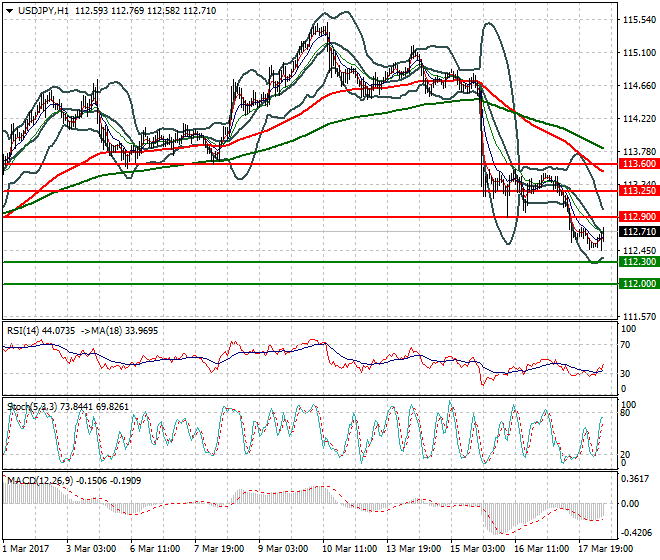Click the 7 Mar 19:00 time label
Image resolution: width=660 pixels, height=560 pixels.
pyautogui.click(x=219, y=549)
